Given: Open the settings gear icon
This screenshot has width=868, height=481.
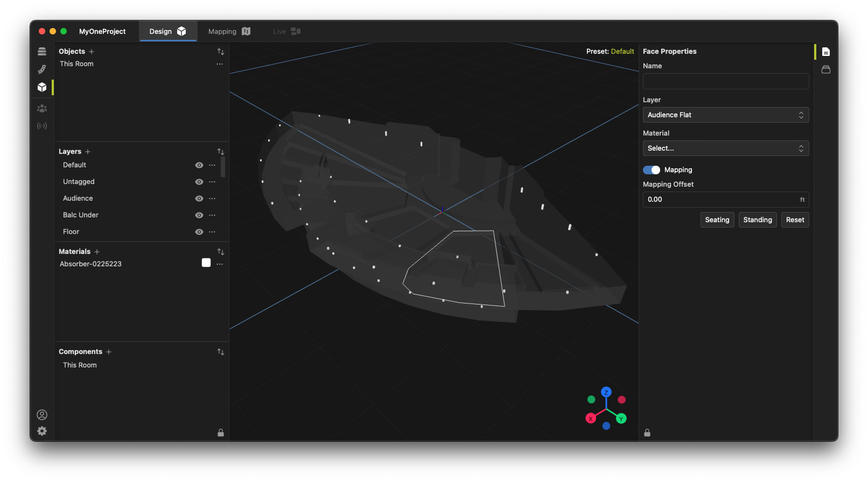Looking at the screenshot, I should coord(42,431).
